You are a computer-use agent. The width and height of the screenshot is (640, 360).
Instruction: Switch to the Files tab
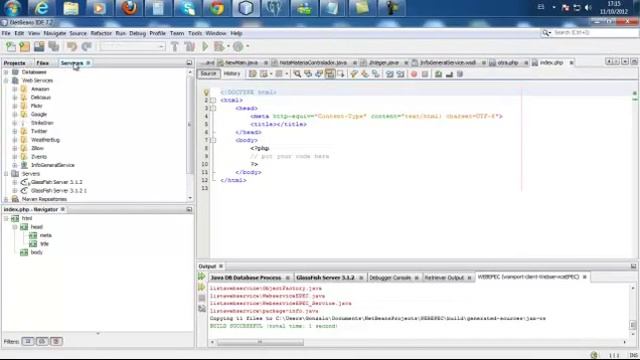coord(42,63)
